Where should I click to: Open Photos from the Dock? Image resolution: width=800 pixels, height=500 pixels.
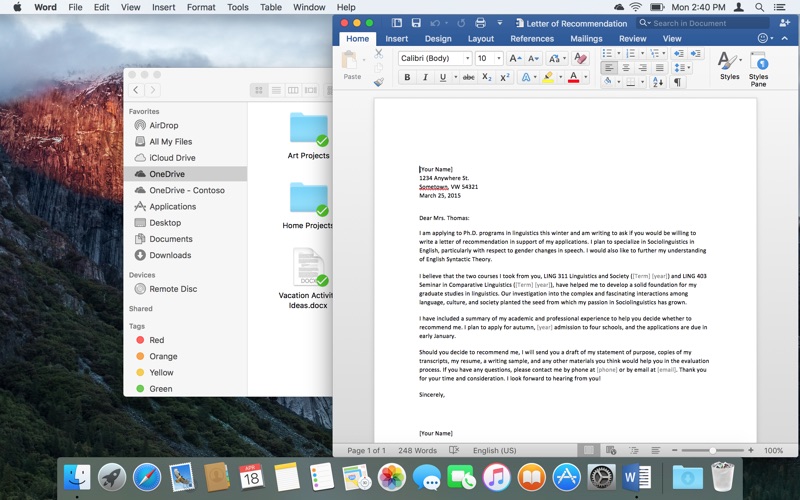(392, 478)
